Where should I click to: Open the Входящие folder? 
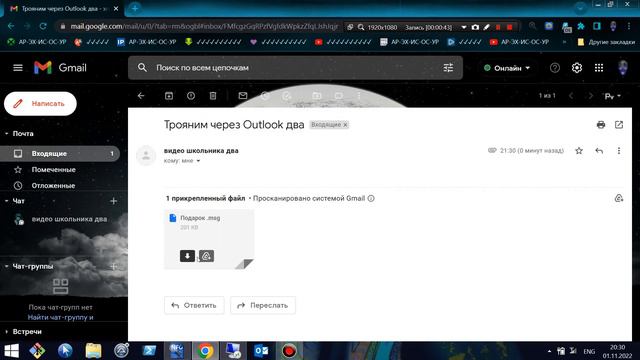[60, 153]
